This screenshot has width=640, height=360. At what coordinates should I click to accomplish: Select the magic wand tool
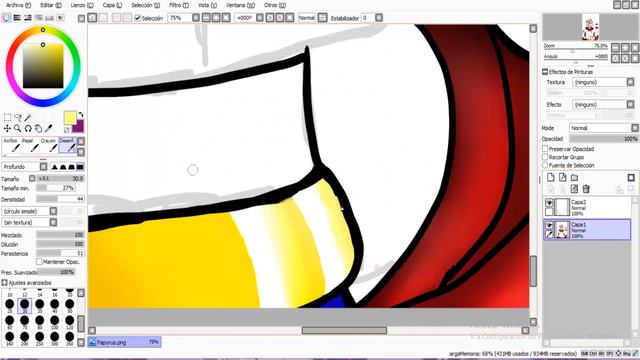point(28,118)
